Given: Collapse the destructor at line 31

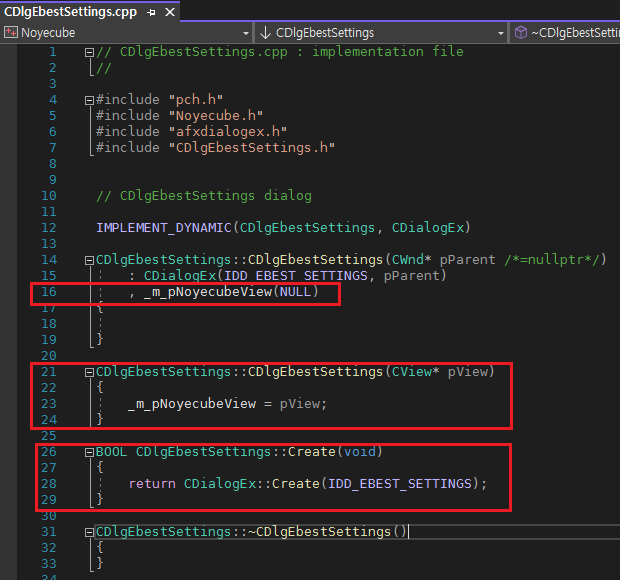Looking at the screenshot, I should [x=89, y=532].
